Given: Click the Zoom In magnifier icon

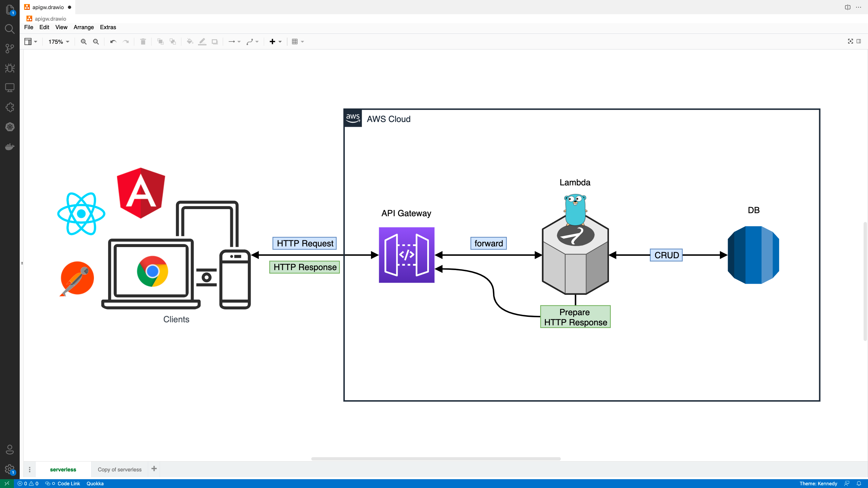Looking at the screenshot, I should point(83,42).
